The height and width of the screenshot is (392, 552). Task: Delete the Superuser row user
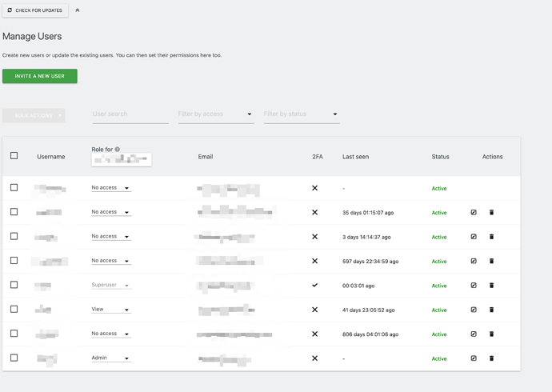pos(492,285)
